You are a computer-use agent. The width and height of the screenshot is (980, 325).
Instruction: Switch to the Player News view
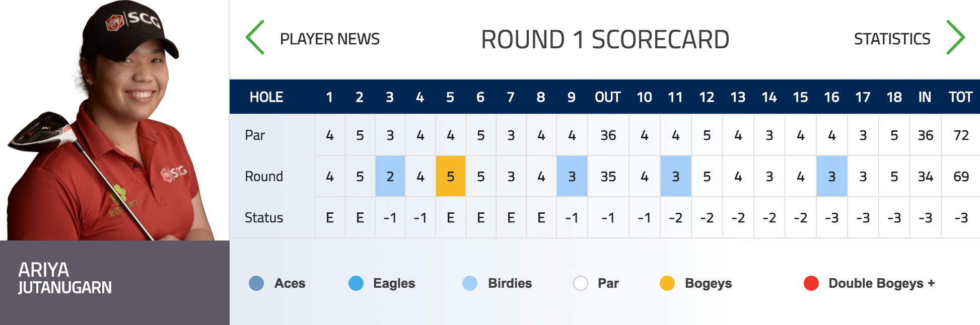tap(330, 39)
